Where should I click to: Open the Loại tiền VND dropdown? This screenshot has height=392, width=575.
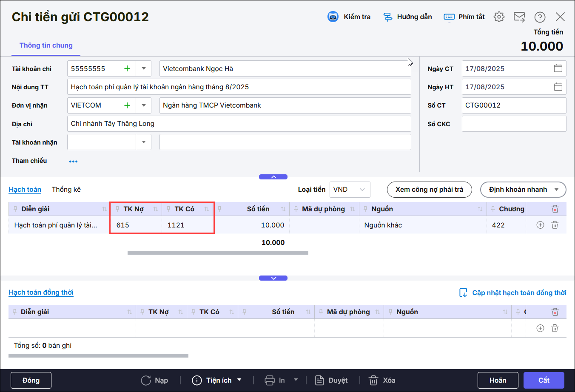tap(350, 190)
